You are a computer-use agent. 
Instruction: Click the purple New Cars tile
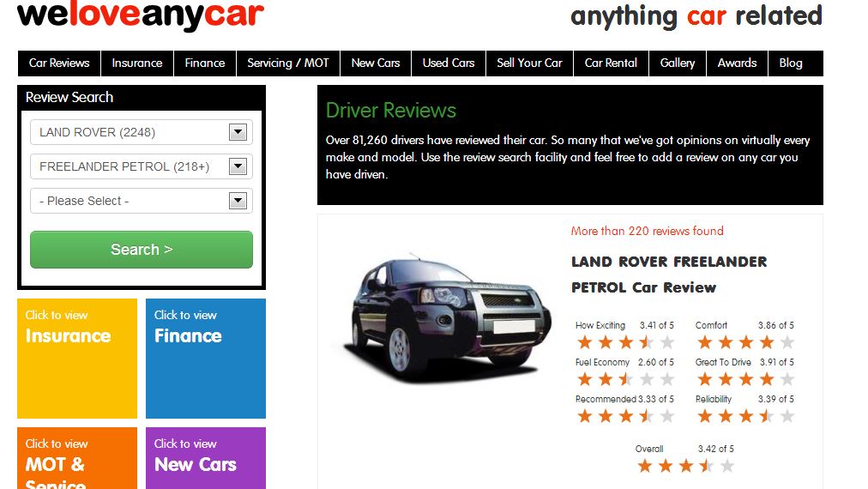coord(205,458)
